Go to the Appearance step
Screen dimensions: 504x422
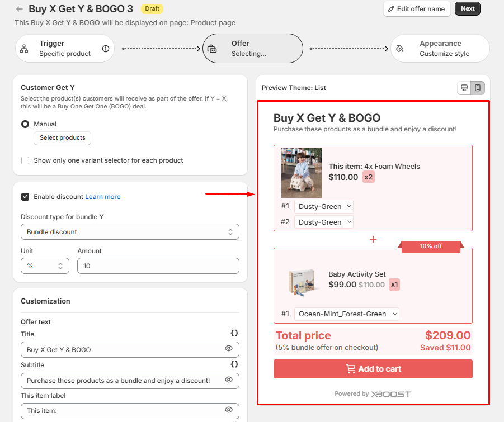coord(440,49)
